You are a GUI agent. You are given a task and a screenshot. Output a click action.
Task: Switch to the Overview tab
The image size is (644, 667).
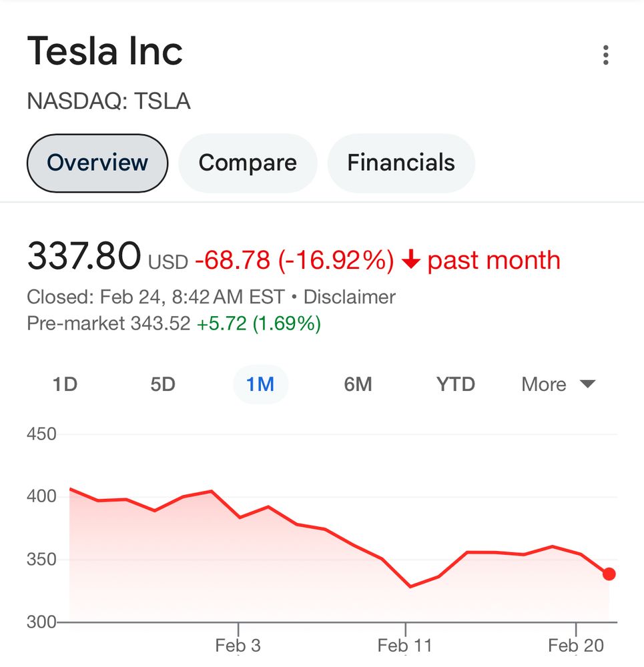point(97,163)
